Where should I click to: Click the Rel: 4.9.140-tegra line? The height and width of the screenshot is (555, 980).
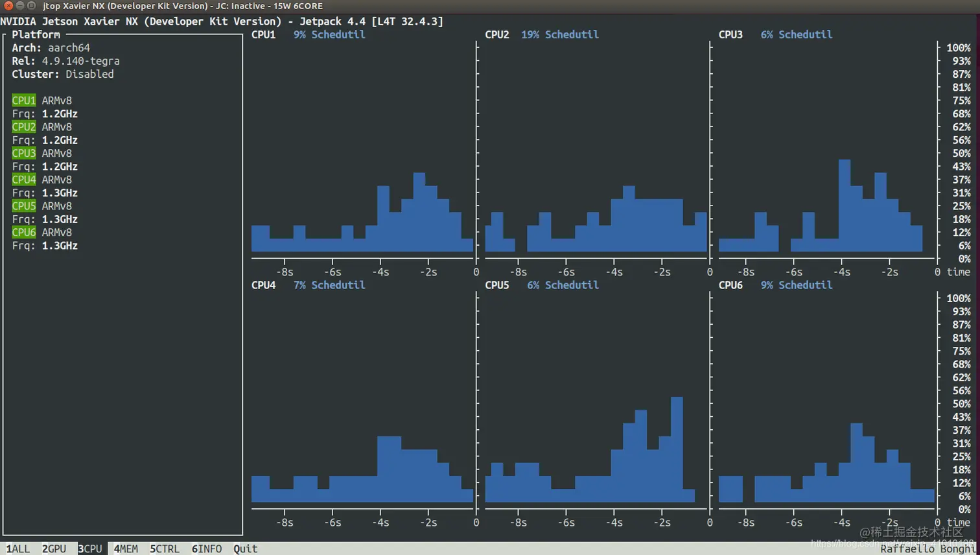pos(65,61)
